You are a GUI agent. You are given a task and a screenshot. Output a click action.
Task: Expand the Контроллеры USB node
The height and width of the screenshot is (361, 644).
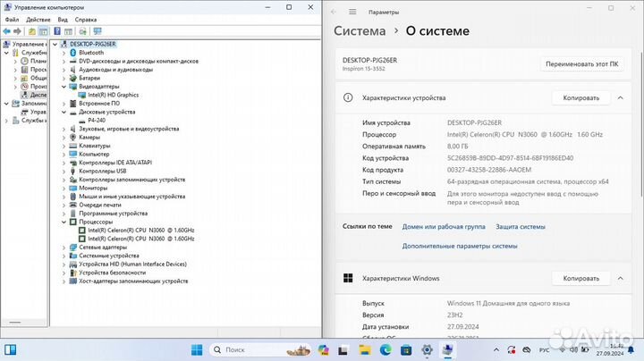pos(64,171)
